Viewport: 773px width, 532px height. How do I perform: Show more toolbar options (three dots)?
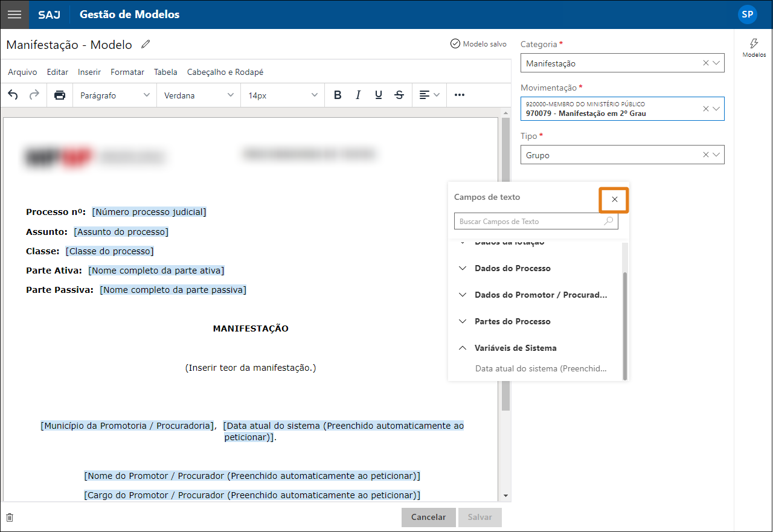coord(460,95)
